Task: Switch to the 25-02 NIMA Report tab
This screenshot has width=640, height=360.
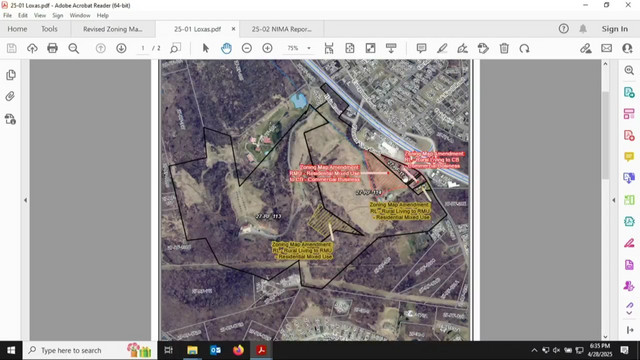Action: point(282,29)
